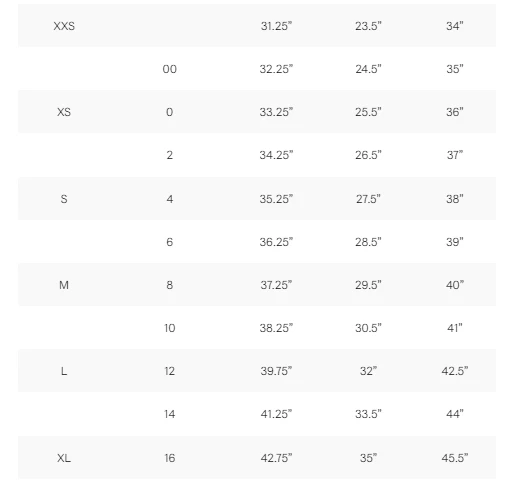Click numeric size 14 cell
512x483 pixels.
[x=170, y=414]
